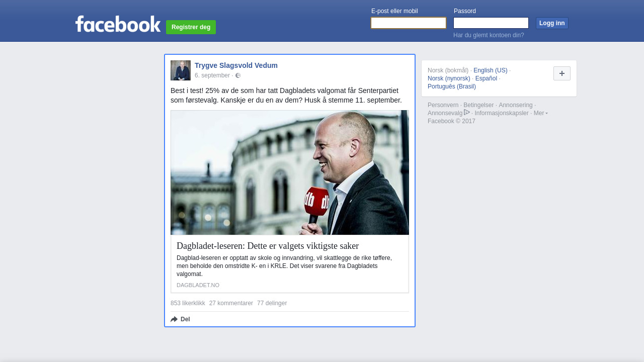Image resolution: width=644 pixels, height=362 pixels.
Task: Click the Registrer deg button
Action: 191,27
